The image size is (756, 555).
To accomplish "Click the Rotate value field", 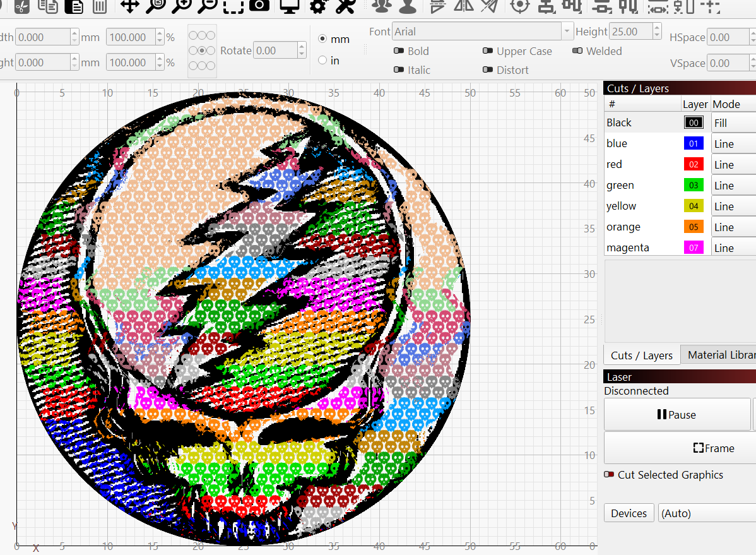I will click(x=275, y=50).
